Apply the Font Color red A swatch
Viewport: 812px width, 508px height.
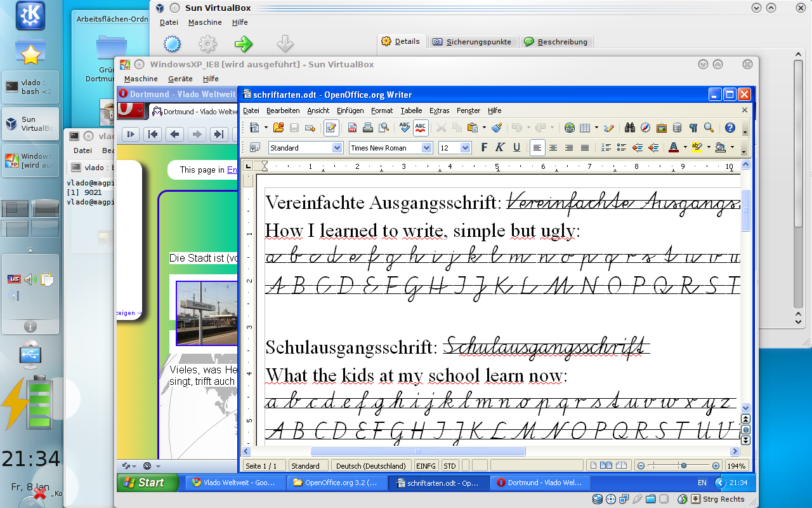click(x=674, y=147)
